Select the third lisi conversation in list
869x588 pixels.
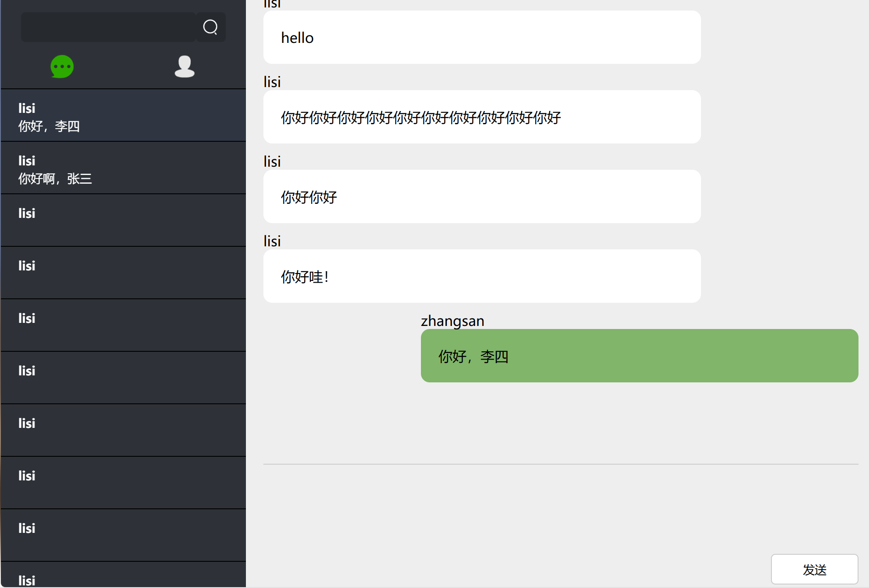coord(123,220)
